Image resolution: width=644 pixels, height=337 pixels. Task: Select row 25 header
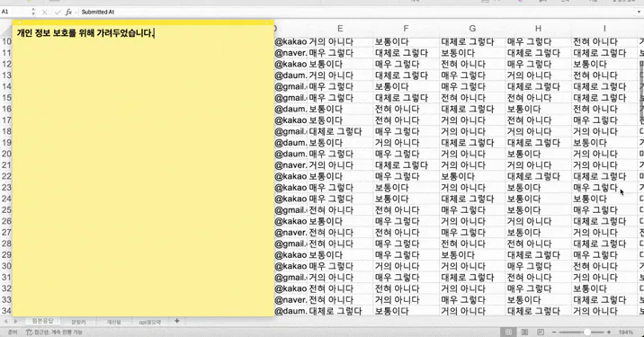pyautogui.click(x=6, y=209)
